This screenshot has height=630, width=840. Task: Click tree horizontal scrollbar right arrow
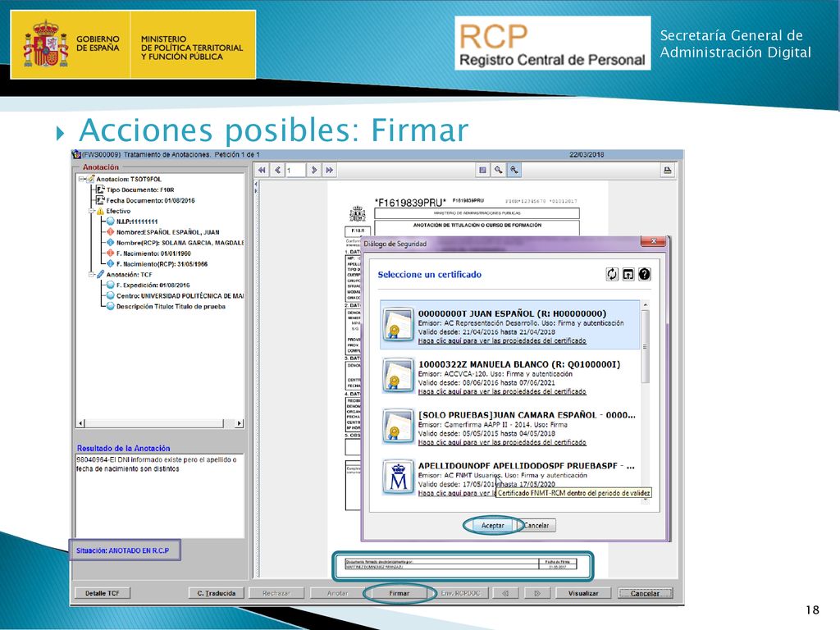(x=240, y=423)
